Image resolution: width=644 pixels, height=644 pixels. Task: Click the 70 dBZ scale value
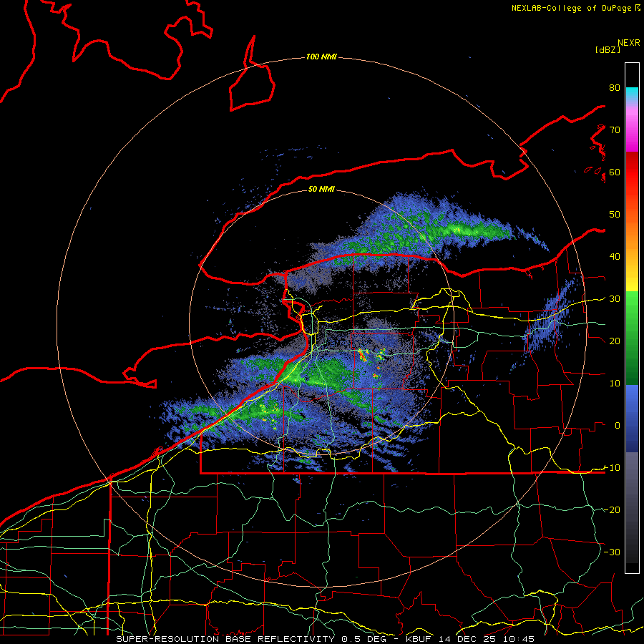615,130
